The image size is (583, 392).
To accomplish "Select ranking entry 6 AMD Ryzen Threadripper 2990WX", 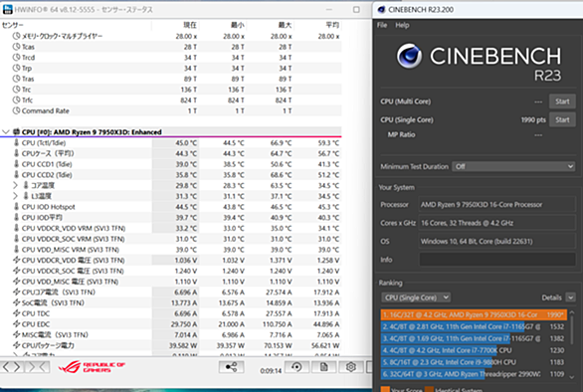I will click(x=474, y=374).
